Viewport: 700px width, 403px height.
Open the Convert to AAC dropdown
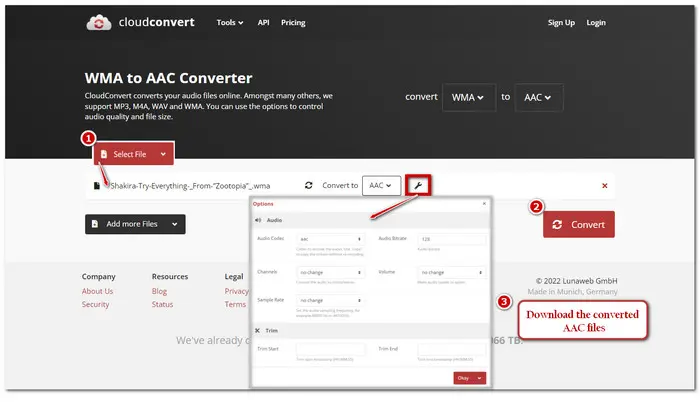click(381, 185)
